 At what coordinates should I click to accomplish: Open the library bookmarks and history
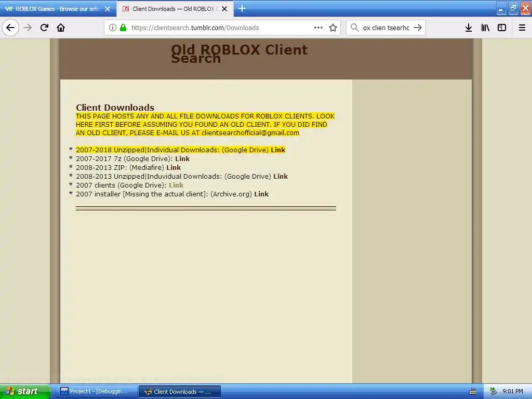pyautogui.click(x=485, y=28)
